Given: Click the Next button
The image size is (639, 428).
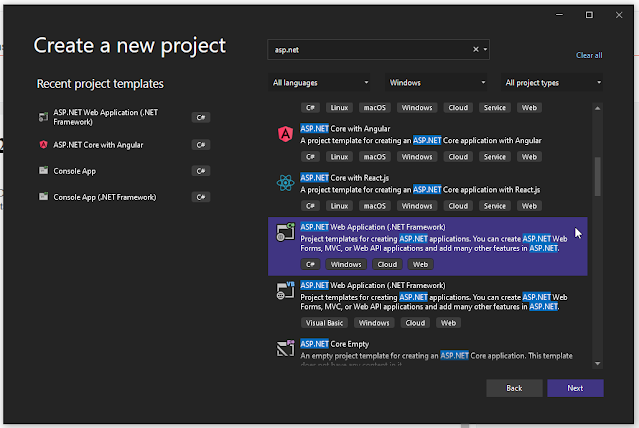Looking at the screenshot, I should tap(575, 388).
